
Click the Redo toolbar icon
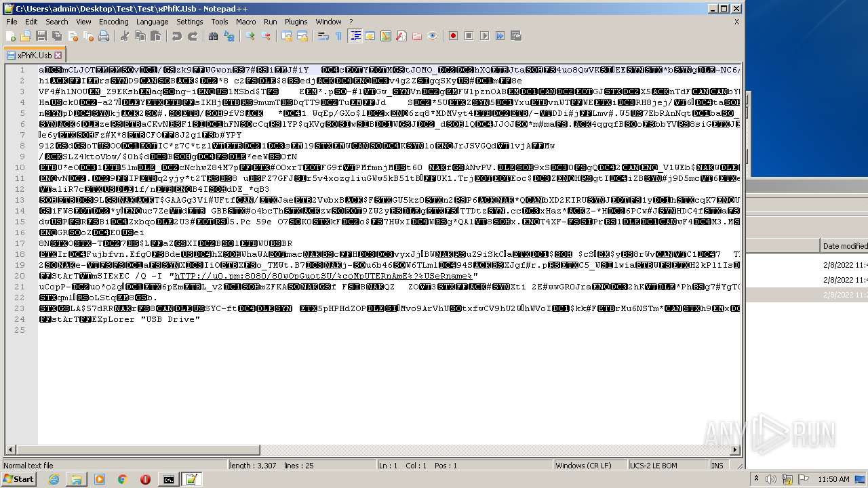pyautogui.click(x=192, y=36)
